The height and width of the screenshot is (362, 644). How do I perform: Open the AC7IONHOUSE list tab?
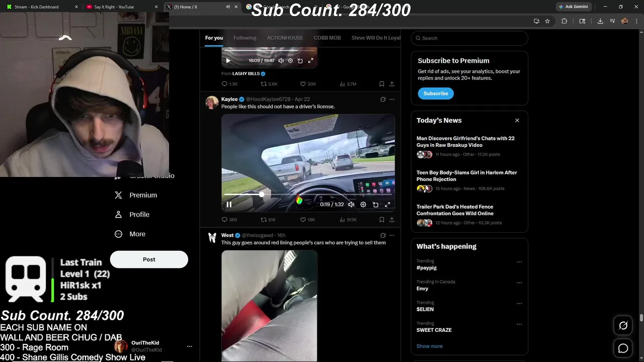click(285, 38)
